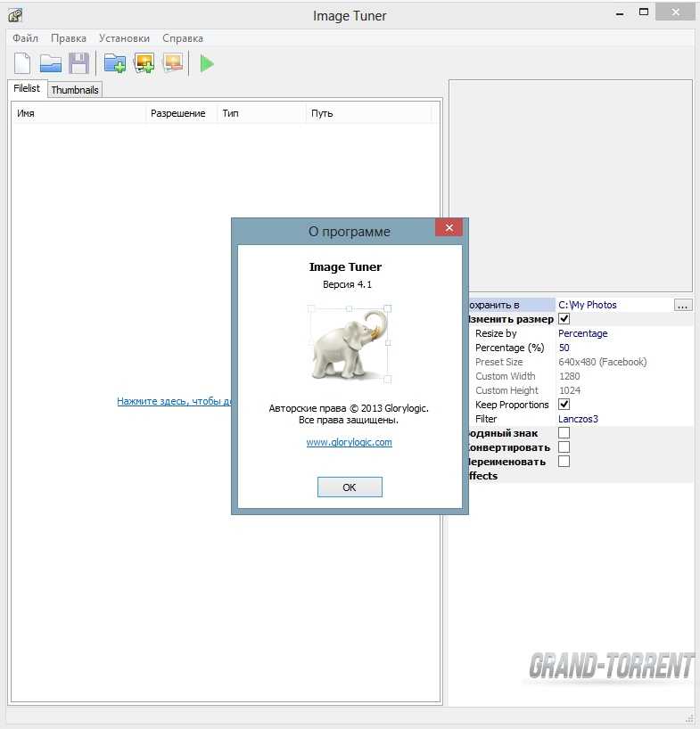The width and height of the screenshot is (700, 729).
Task: Toggle the Изменить размер checkbox
Action: [x=564, y=319]
